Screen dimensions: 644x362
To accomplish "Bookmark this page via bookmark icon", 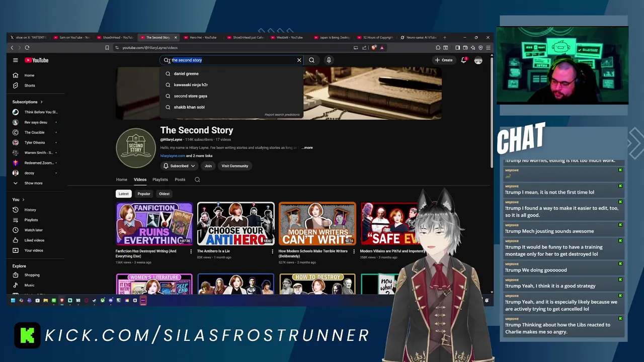I will (x=107, y=48).
